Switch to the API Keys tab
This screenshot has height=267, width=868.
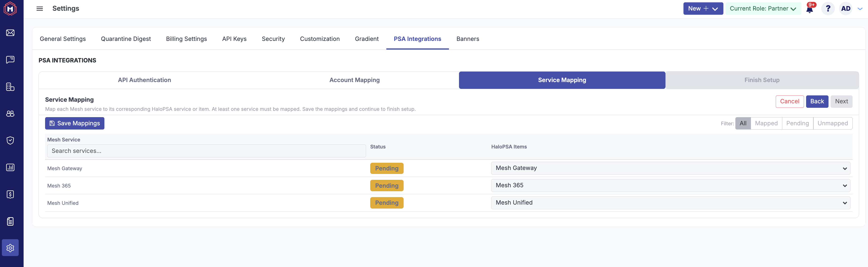pos(234,39)
